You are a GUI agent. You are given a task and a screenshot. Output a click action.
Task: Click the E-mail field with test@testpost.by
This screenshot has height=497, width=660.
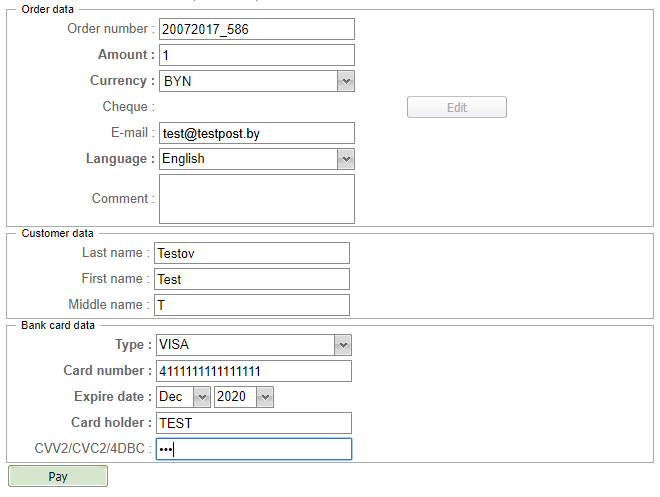tap(256, 133)
